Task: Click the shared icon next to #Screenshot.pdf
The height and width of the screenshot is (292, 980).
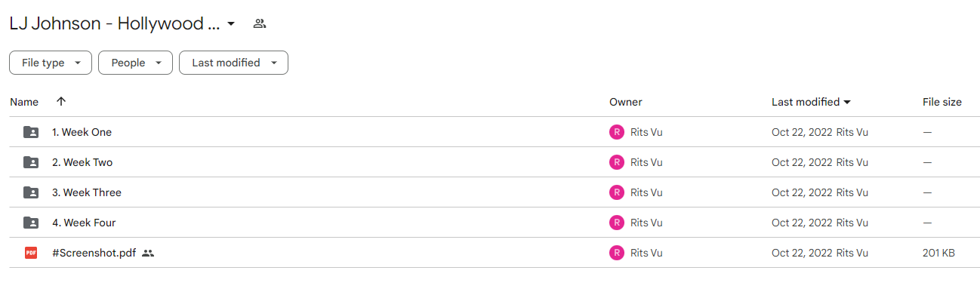Action: pos(148,253)
